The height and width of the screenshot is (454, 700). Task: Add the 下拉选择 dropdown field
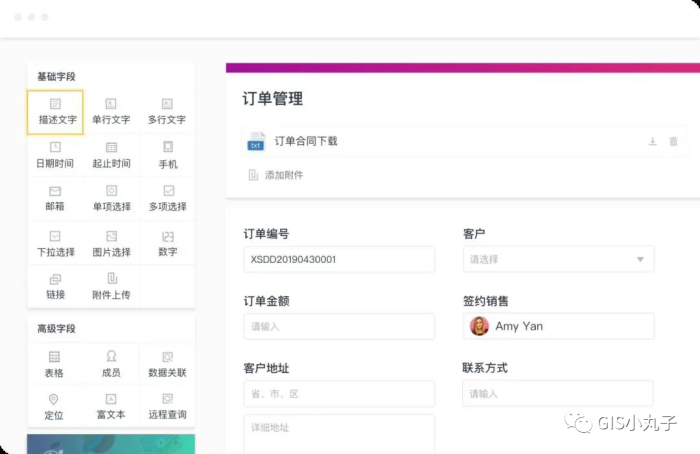(55, 243)
